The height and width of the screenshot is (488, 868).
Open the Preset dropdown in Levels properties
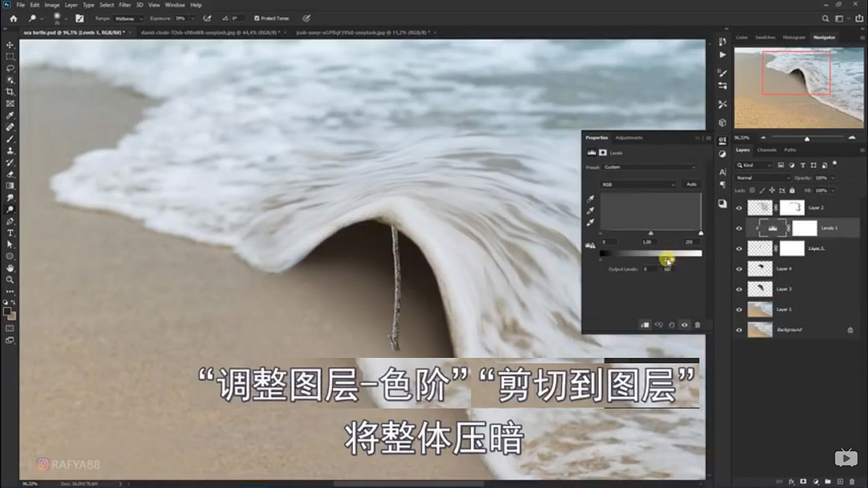point(648,166)
